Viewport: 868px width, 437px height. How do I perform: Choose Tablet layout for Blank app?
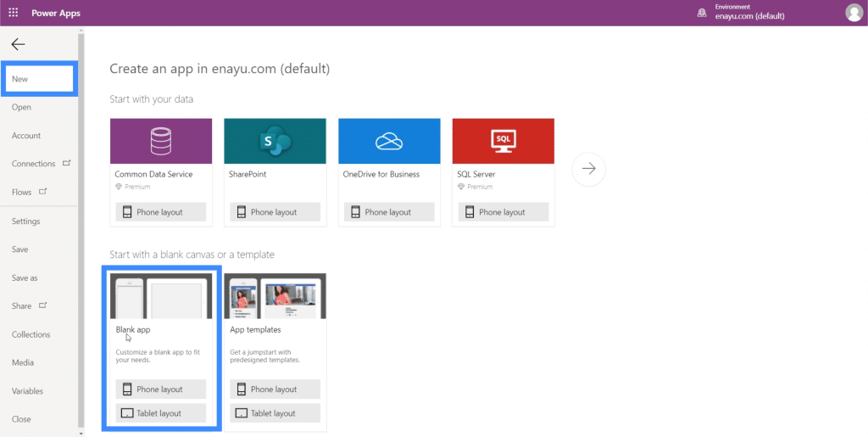click(x=160, y=413)
